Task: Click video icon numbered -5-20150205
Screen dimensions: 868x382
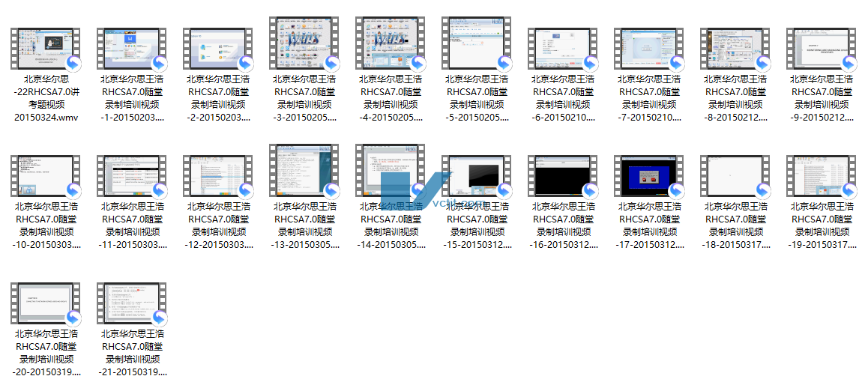Action: [477, 43]
